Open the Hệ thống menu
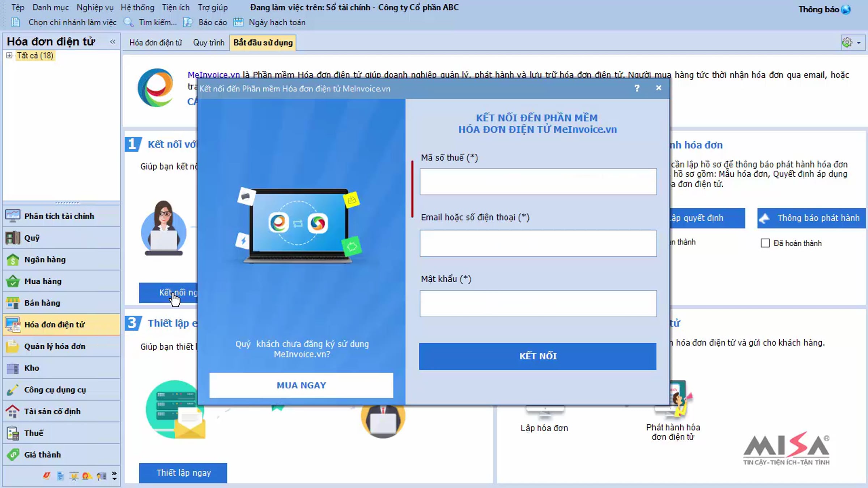Viewport: 868px width, 488px height. click(x=137, y=7)
